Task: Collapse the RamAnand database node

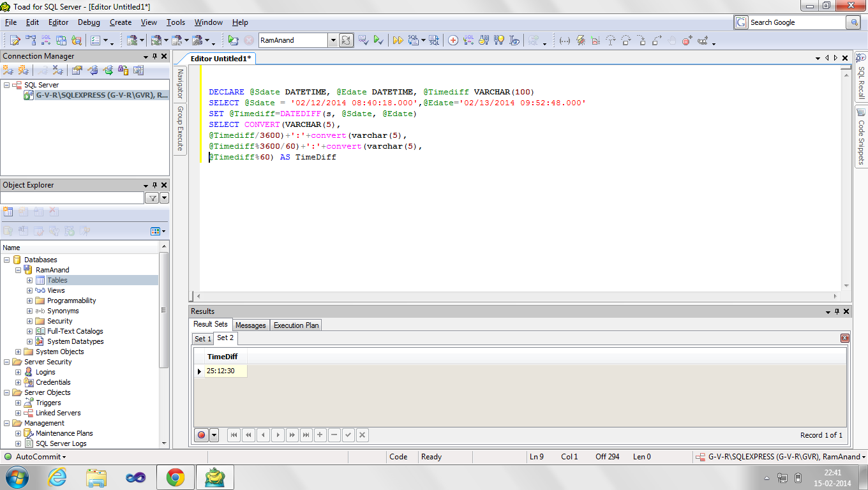Action: (x=19, y=269)
